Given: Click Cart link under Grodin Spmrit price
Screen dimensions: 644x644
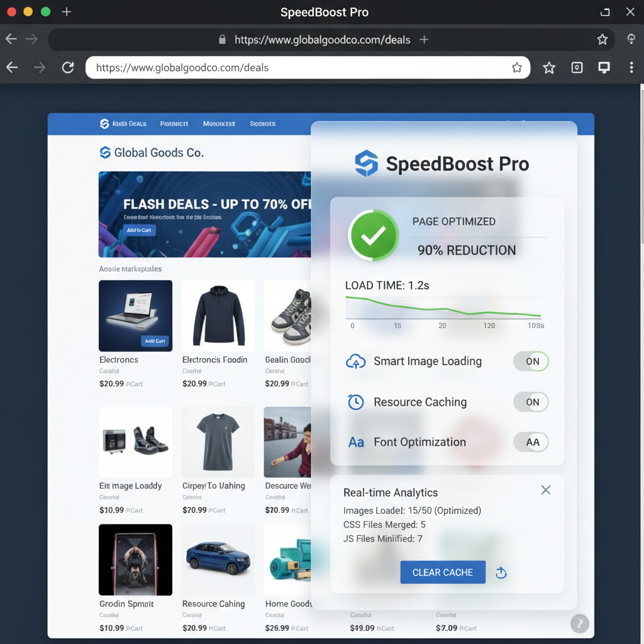Looking at the screenshot, I should click(135, 628).
